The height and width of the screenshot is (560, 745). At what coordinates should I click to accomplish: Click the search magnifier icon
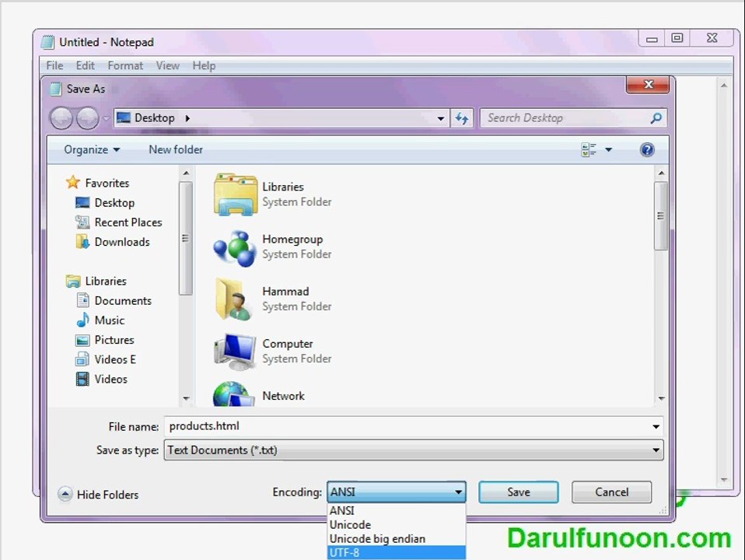coord(656,118)
